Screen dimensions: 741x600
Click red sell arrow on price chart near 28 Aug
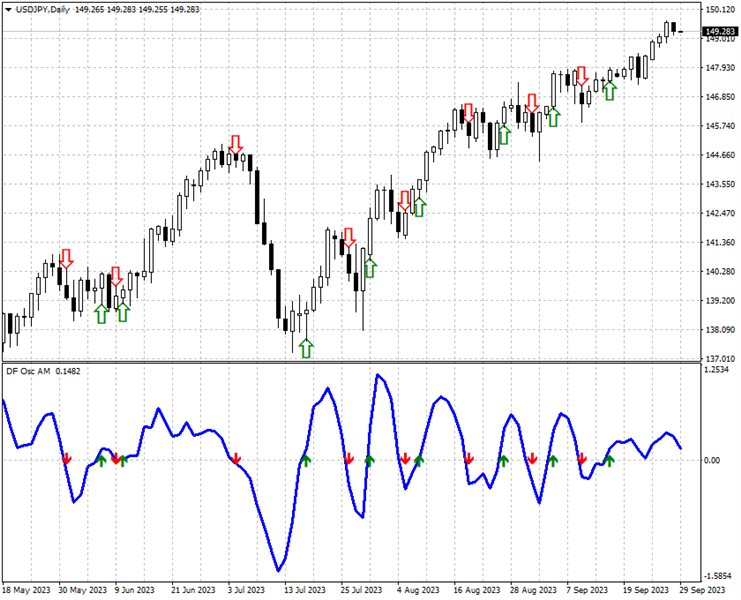point(533,103)
